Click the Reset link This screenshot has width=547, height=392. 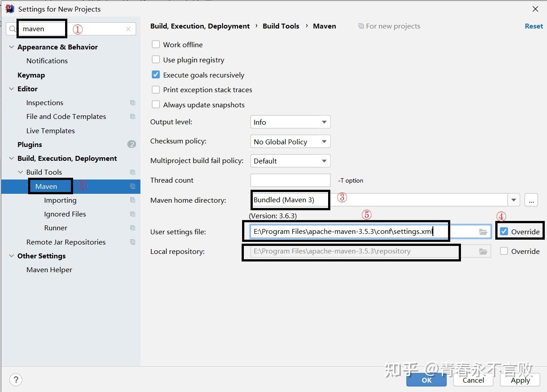click(x=534, y=26)
